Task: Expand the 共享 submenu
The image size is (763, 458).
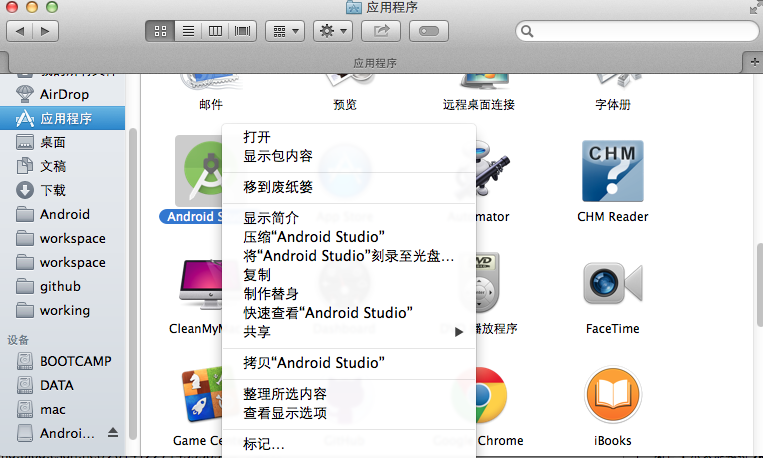Action: coord(348,332)
